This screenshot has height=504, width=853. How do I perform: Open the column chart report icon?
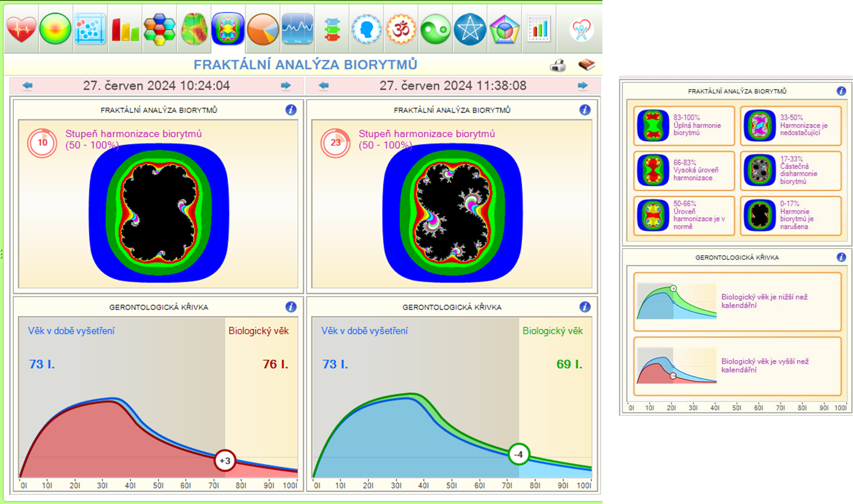(x=539, y=29)
